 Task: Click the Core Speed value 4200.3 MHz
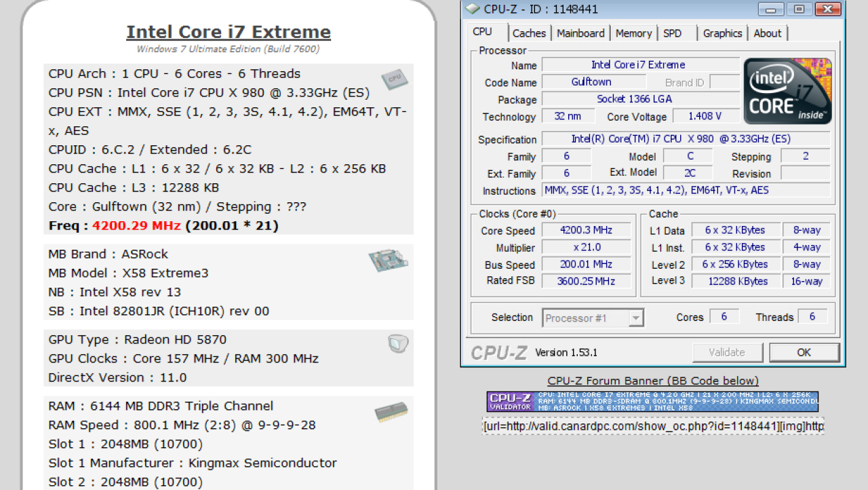click(586, 231)
